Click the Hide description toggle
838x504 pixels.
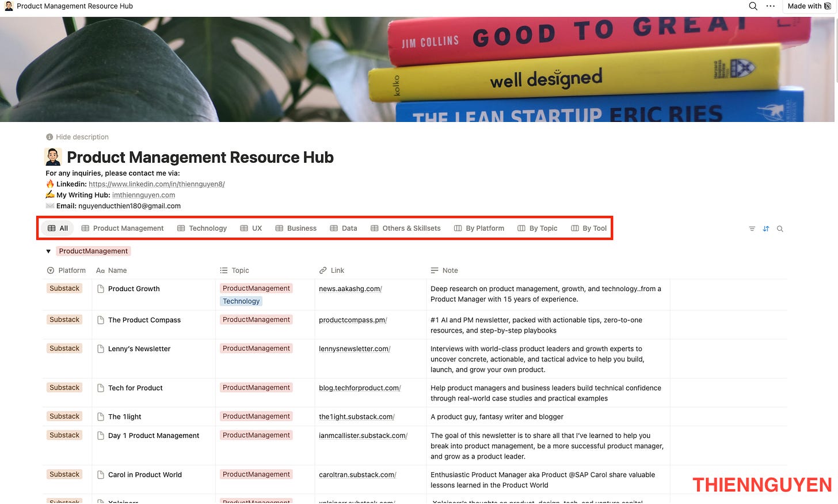click(x=77, y=137)
